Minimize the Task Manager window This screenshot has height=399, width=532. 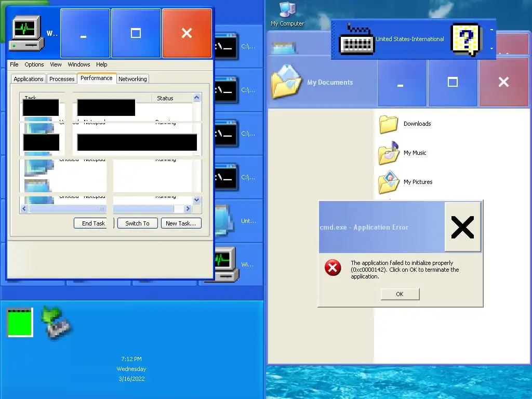click(85, 33)
